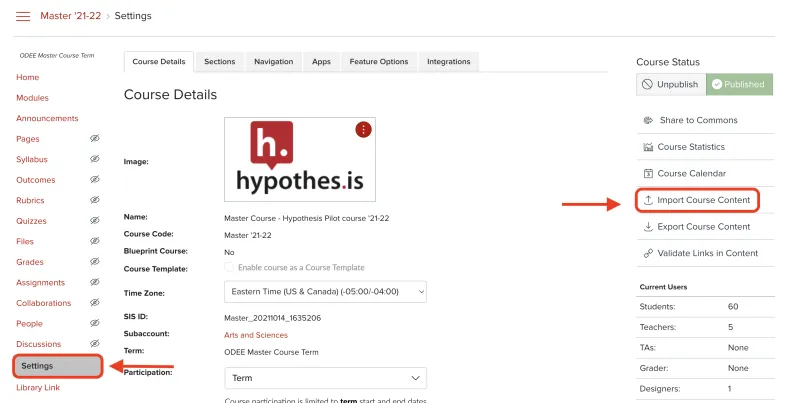Toggle the hidden-eye icon beside Quizzes
This screenshot has width=800, height=403.
coord(95,220)
